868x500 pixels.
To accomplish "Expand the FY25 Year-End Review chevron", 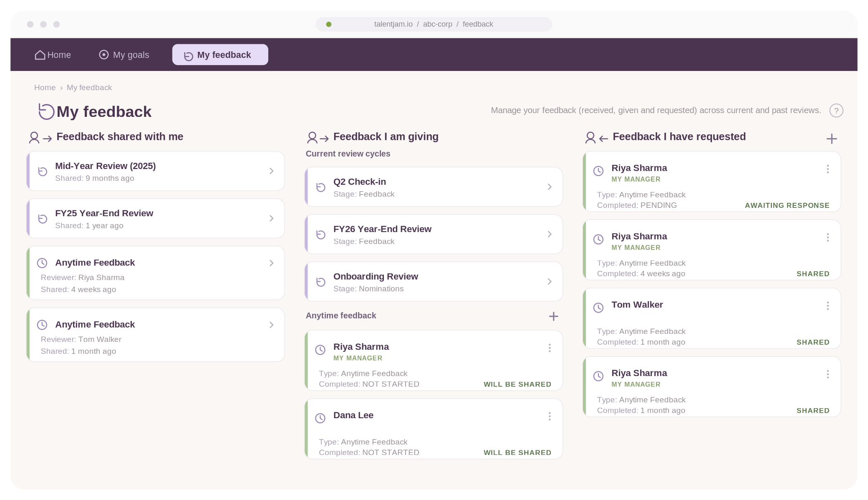I will pyautogui.click(x=271, y=218).
